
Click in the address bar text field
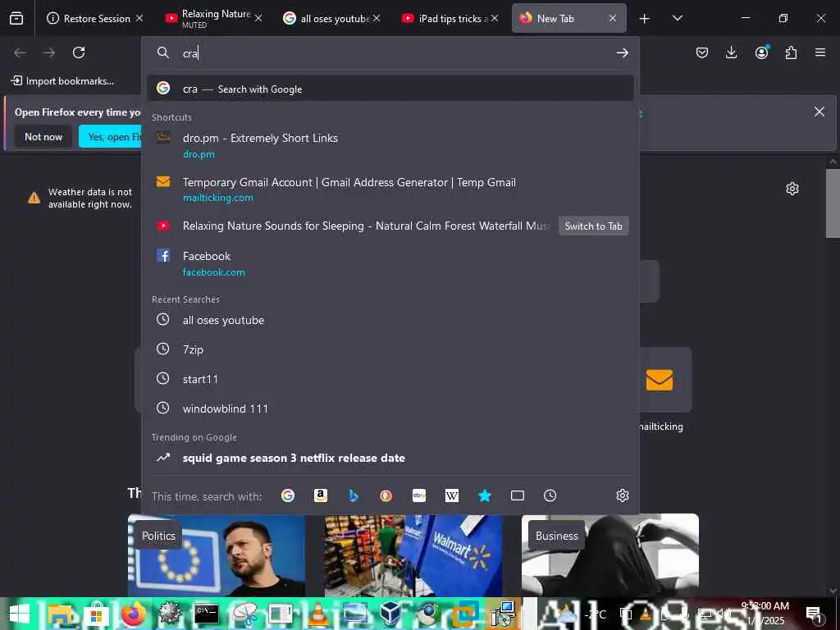pyautogui.click(x=395, y=52)
